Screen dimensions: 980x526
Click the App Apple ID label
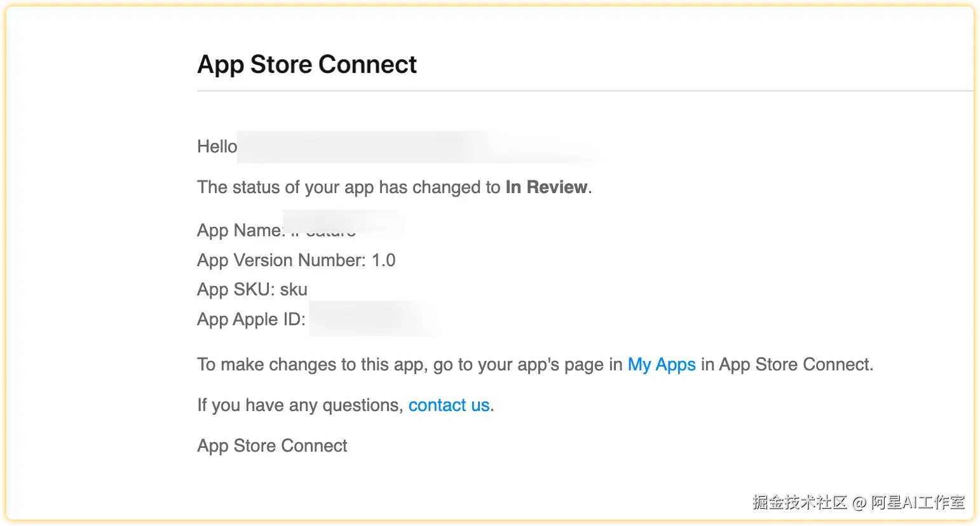[x=251, y=319]
